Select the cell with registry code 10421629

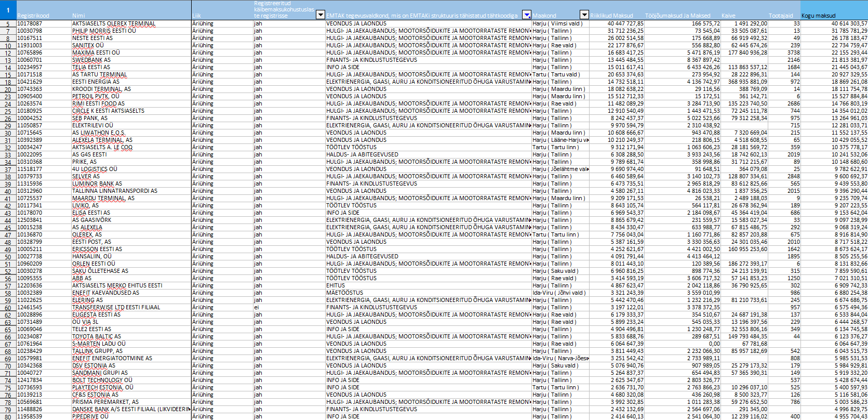(x=30, y=82)
